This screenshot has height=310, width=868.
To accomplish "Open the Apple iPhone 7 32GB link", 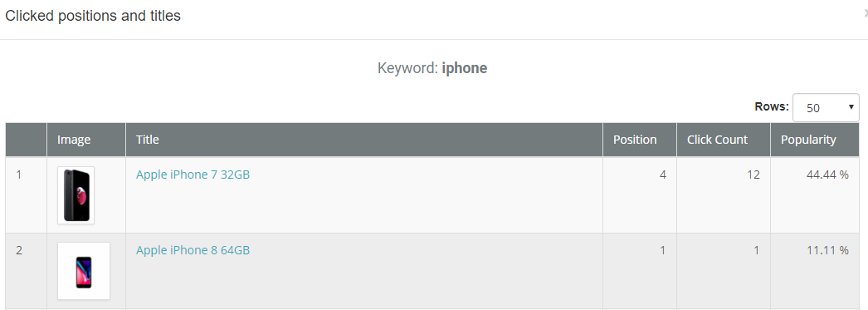I will pos(193,175).
